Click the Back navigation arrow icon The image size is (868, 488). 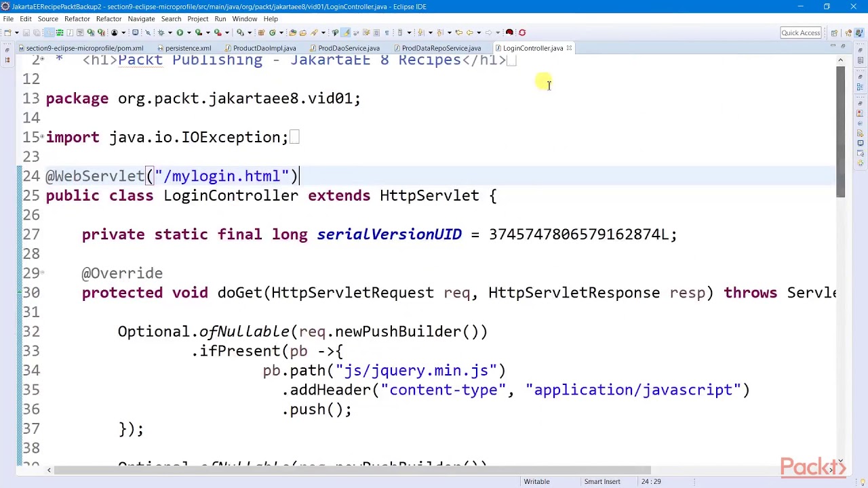click(x=469, y=33)
